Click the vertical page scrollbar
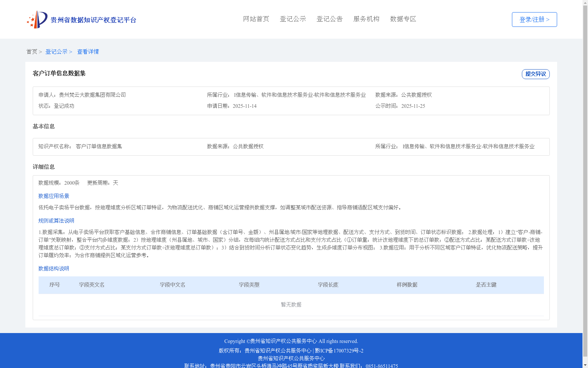Screen dimensions: 588x368 click(585, 181)
